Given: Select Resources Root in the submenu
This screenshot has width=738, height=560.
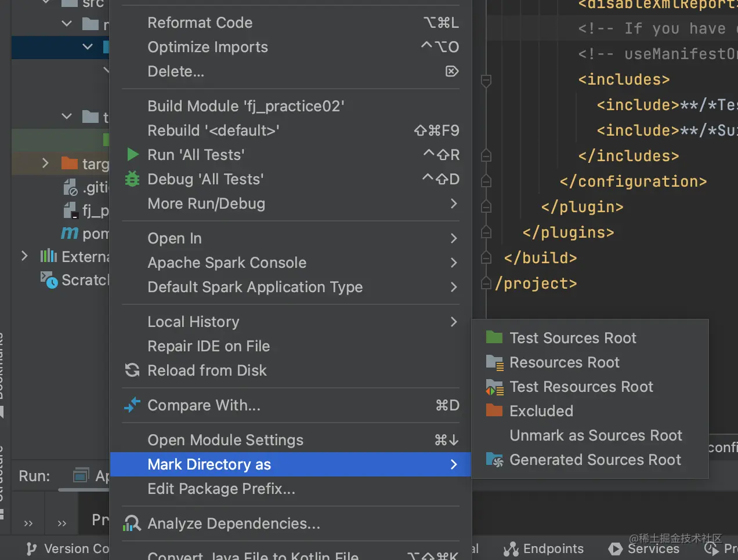Looking at the screenshot, I should click(x=564, y=362).
